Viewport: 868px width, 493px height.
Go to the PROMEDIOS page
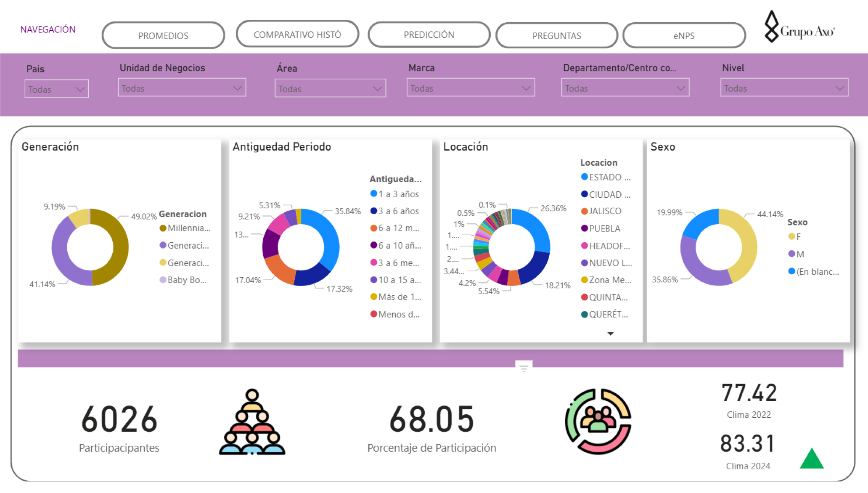(x=163, y=36)
